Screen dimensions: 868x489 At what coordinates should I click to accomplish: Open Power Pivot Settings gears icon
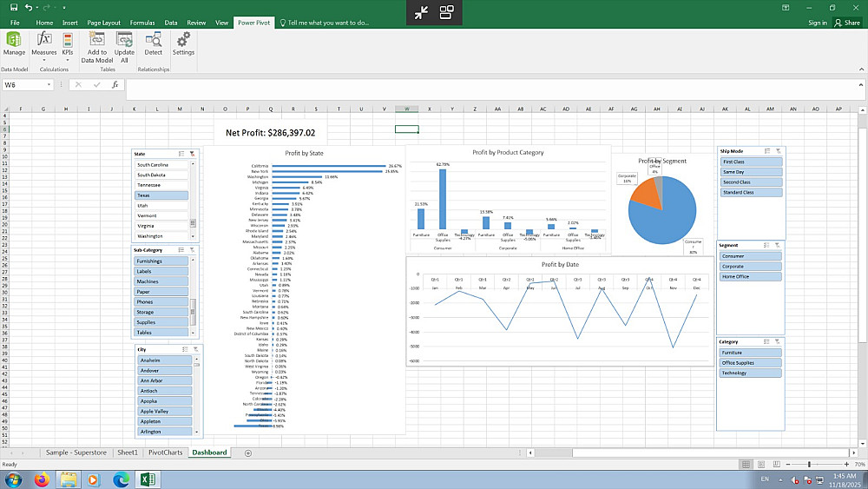[183, 39]
